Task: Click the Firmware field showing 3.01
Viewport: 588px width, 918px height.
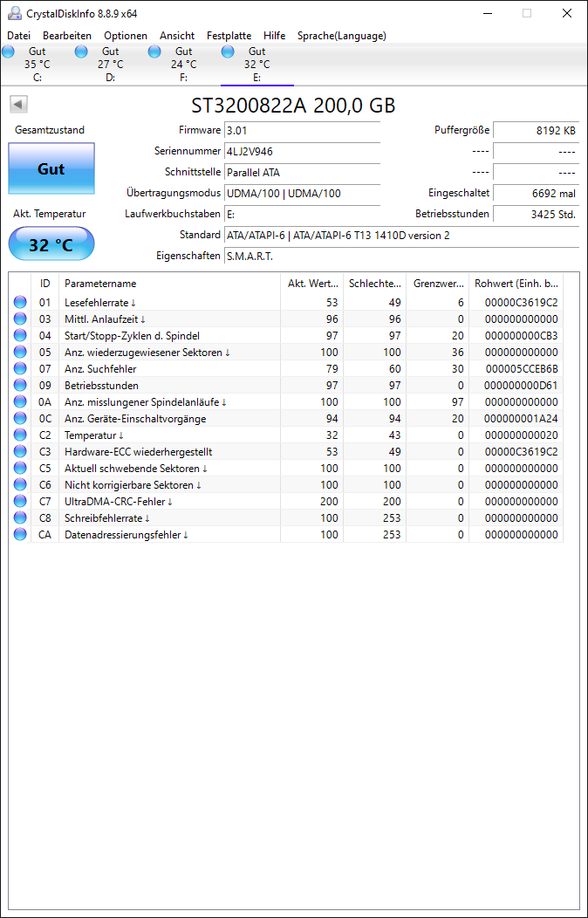Action: 303,131
